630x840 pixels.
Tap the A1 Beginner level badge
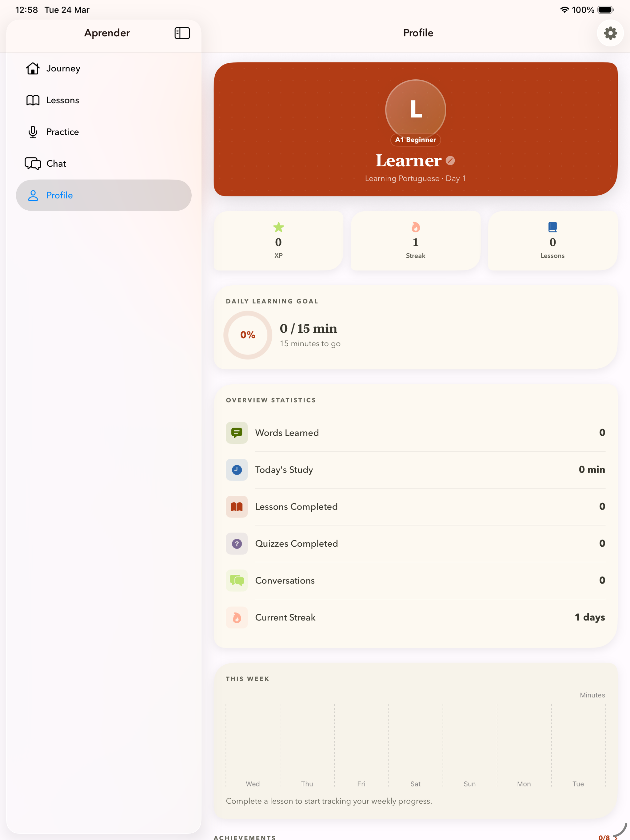(415, 140)
